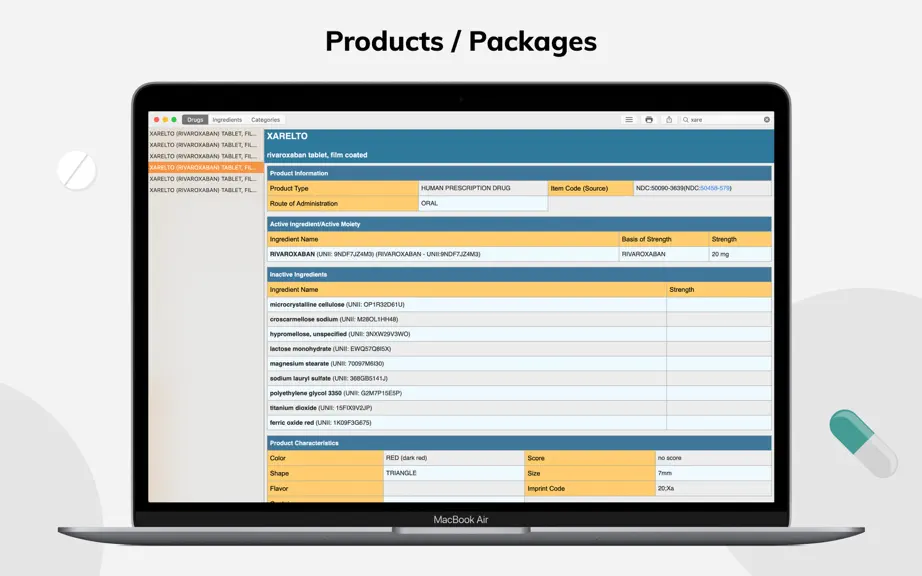Click into the 'xare' search field
The height and width of the screenshot is (576, 922).
click(x=726, y=119)
